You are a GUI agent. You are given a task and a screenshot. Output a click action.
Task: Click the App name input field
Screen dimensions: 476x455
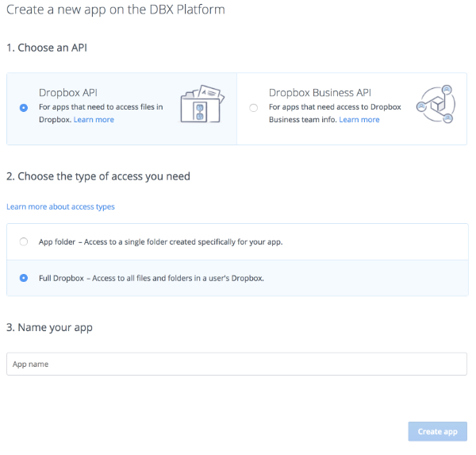coord(236,364)
